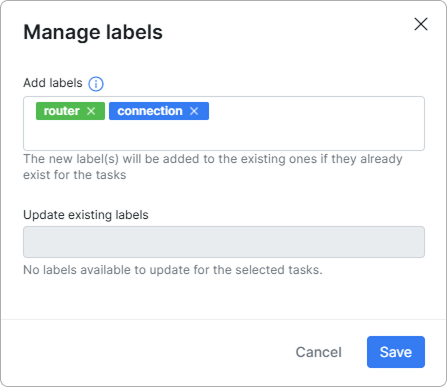Click the empty footer area left of Cancel
Image resolution: width=447 pixels, height=387 pixels.
[147, 352]
